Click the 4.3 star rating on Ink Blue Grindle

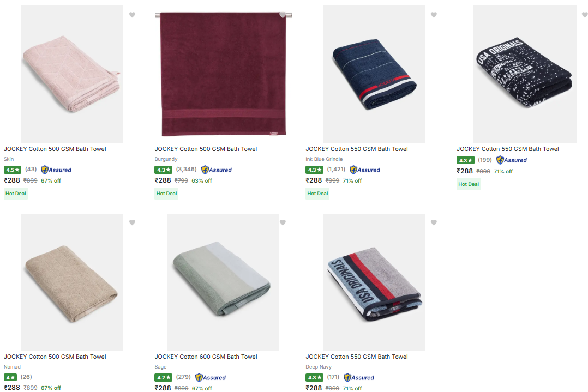click(314, 170)
